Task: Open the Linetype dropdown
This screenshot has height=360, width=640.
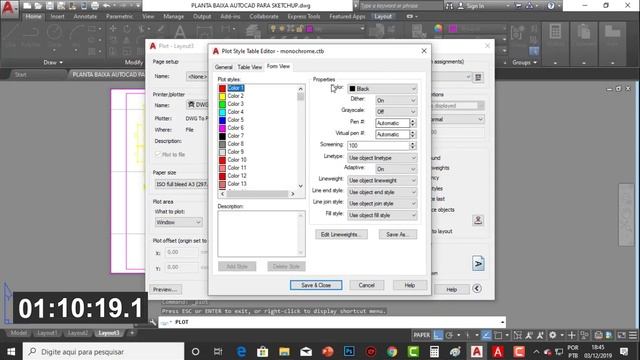Action: pyautogui.click(x=382, y=158)
